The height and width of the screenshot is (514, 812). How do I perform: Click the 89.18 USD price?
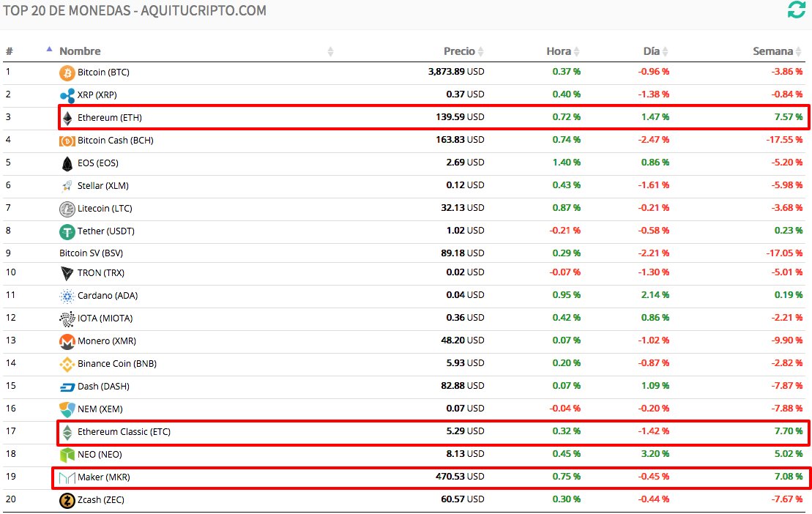pos(463,253)
